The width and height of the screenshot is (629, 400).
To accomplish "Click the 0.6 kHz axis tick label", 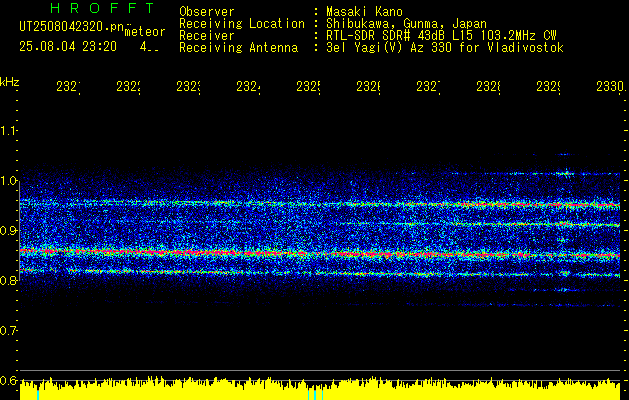I will pyautogui.click(x=8, y=381).
